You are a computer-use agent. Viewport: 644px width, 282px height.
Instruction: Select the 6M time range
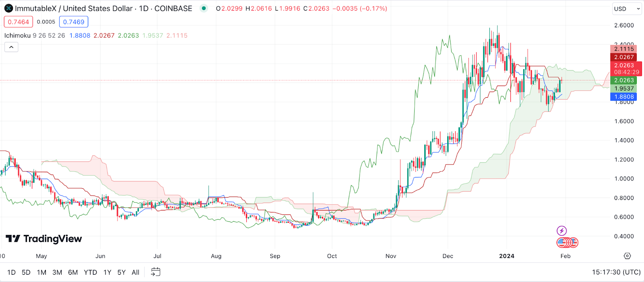tap(73, 272)
